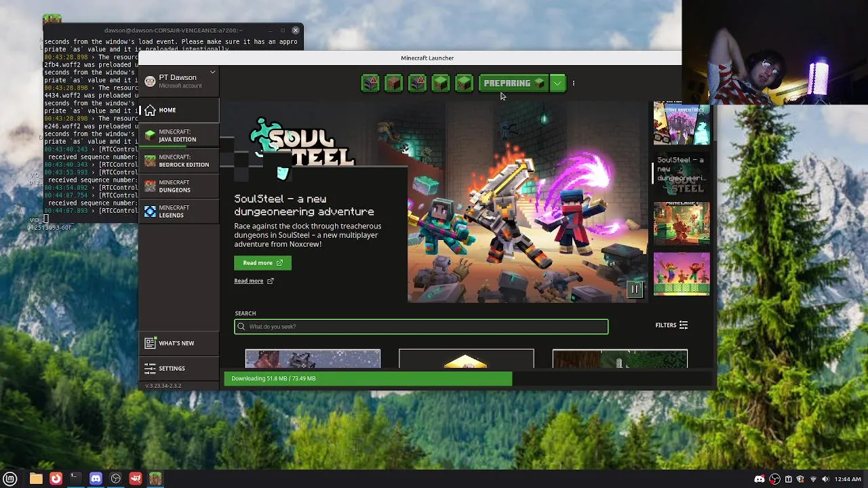Expand the PT Dawson account dropdown
868x488 pixels.
click(x=212, y=72)
